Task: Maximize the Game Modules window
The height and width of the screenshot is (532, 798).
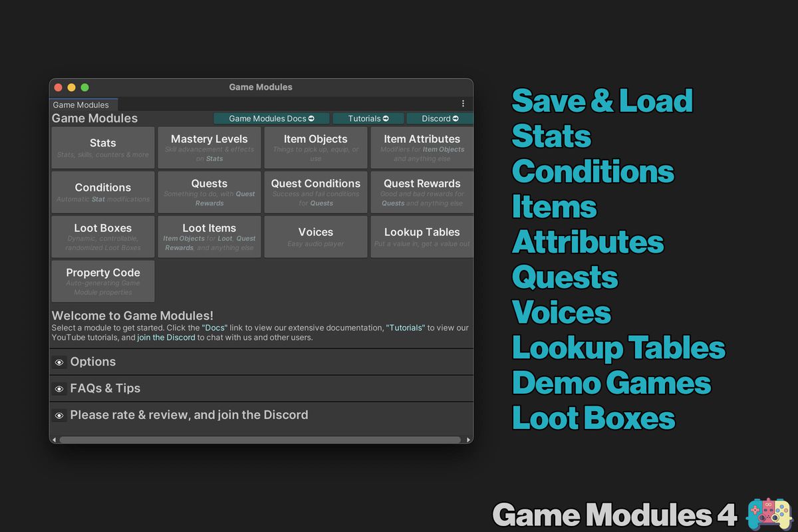Action: 84,87
